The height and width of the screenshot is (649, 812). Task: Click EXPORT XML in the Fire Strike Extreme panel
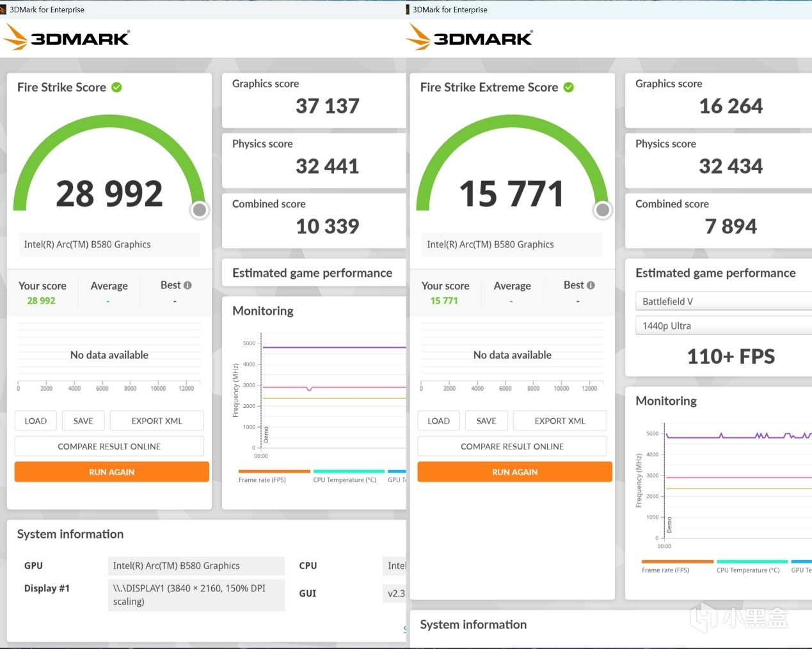pos(560,421)
